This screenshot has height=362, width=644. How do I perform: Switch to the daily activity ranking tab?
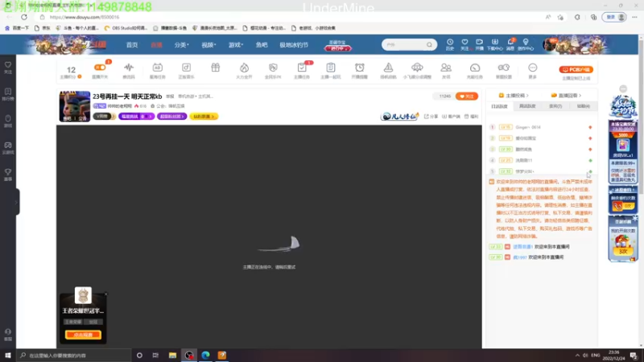tap(499, 106)
